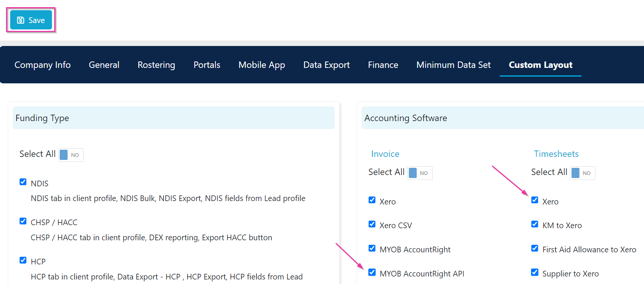Uncheck the Supplier to Xero checkbox

[x=535, y=272]
